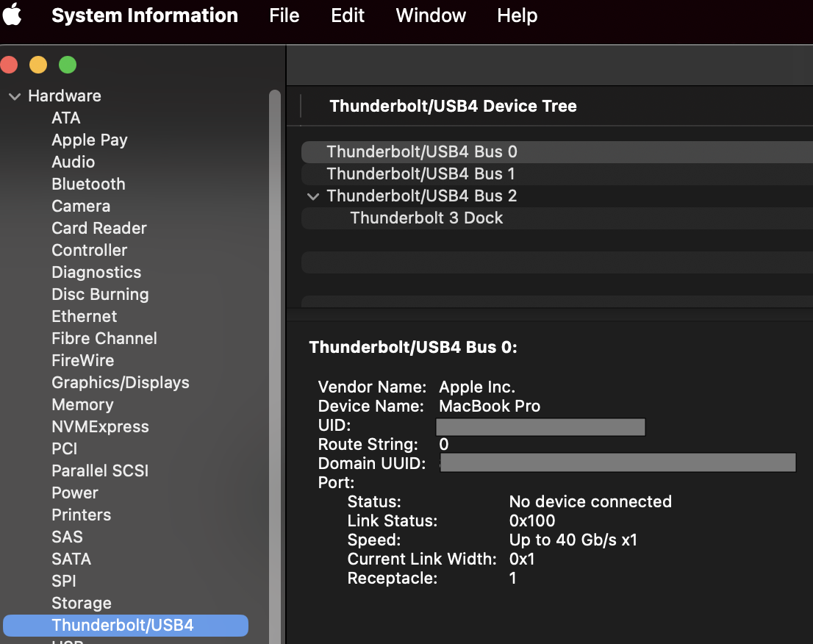Select Printers in sidebar
This screenshot has height=644, width=813.
(x=82, y=515)
